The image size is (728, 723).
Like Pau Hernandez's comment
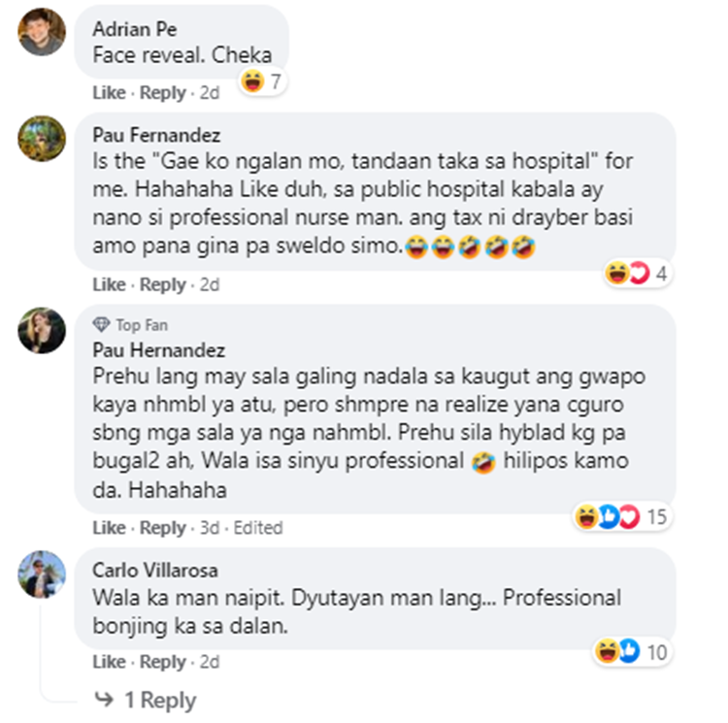coord(109,528)
